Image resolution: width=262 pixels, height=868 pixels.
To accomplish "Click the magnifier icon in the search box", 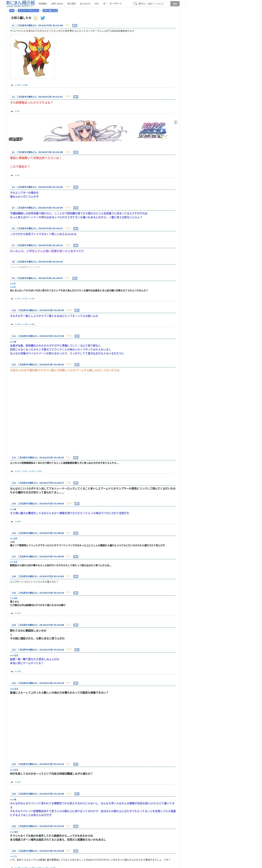I will pyautogui.click(x=135, y=4).
